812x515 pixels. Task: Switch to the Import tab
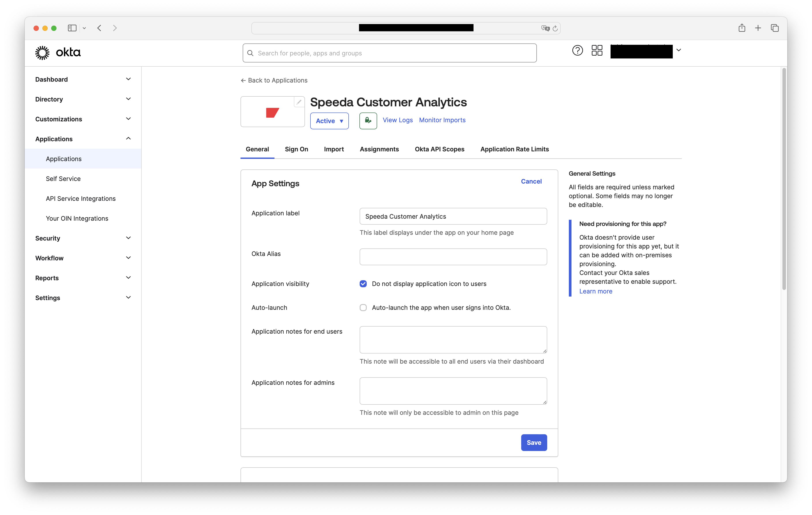tap(333, 149)
